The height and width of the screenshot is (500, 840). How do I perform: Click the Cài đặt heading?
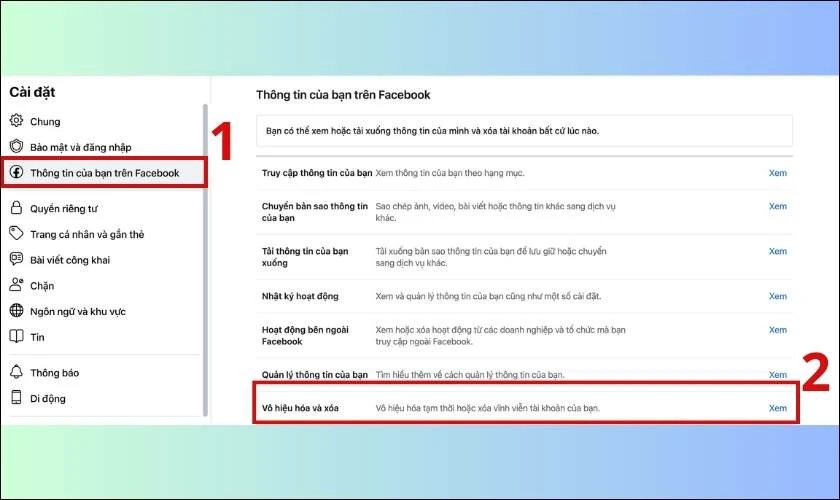point(32,92)
